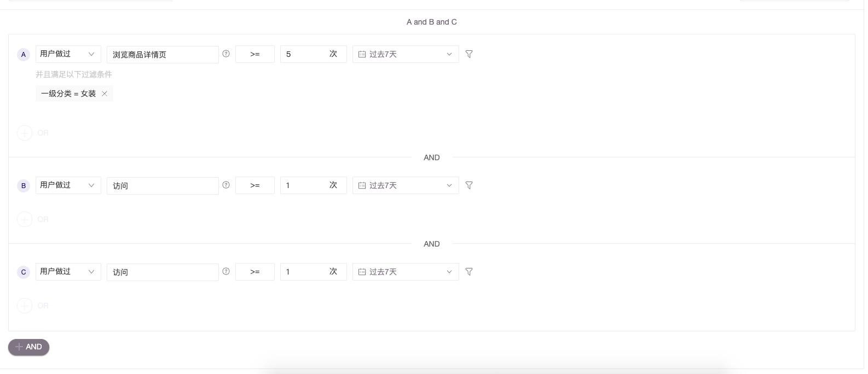Open the filter icon for condition A

point(469,54)
